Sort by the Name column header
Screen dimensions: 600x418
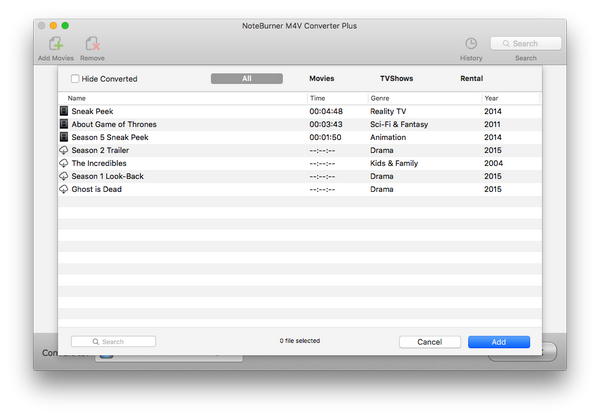click(x=77, y=98)
